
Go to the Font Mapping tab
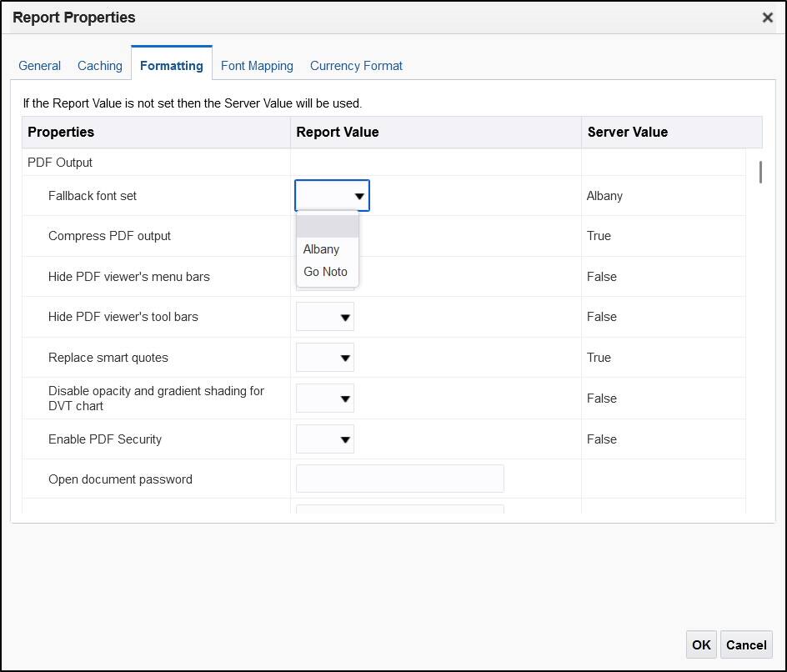click(257, 65)
